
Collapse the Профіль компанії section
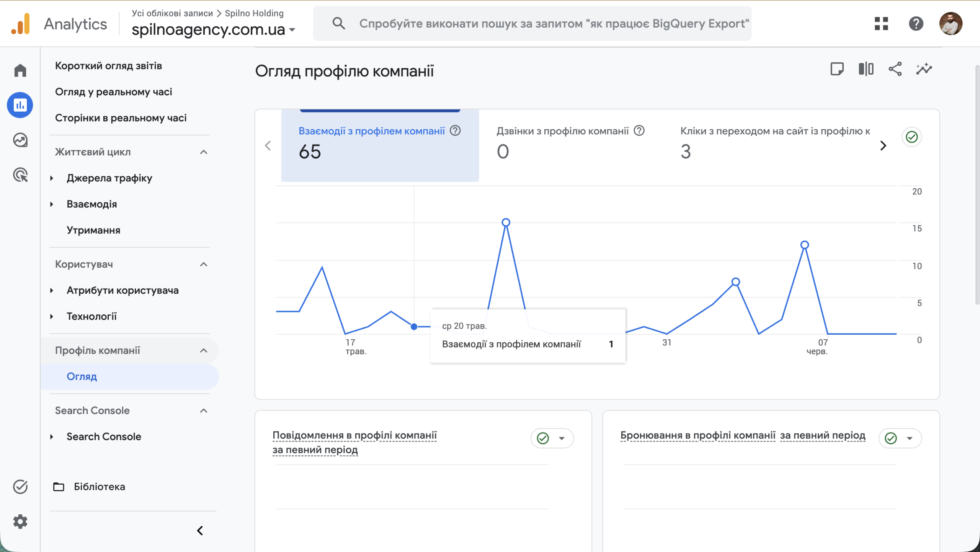(204, 350)
